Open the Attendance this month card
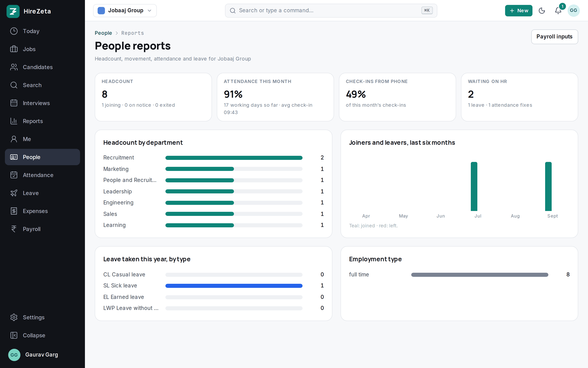This screenshot has width=588, height=368. (x=275, y=97)
